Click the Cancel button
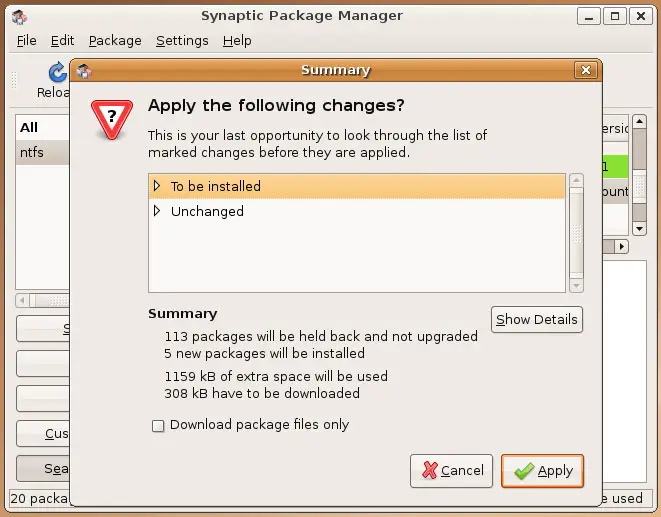Screen dimensions: 661x517 point(451,471)
